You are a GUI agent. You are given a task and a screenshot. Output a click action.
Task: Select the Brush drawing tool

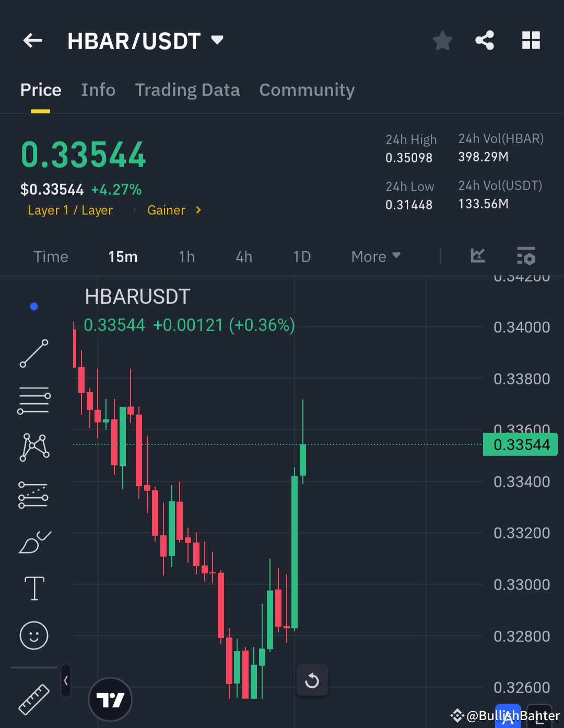pos(34,542)
